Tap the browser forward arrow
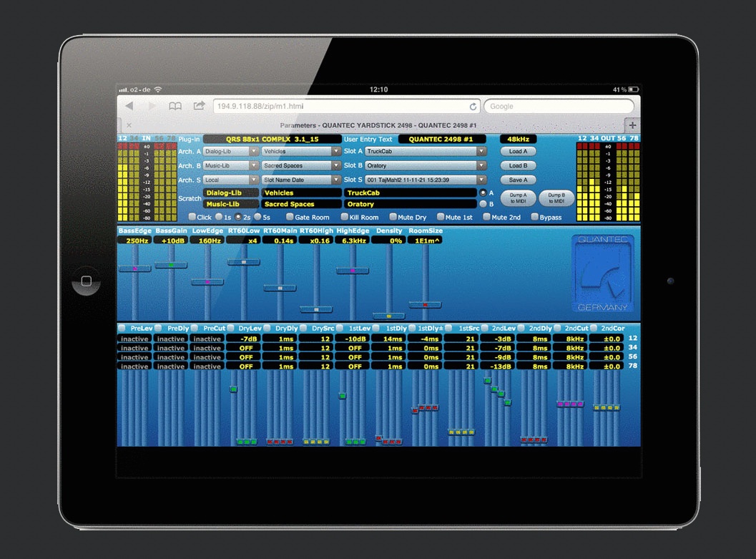Screen dimensions: 756x559 152,106
